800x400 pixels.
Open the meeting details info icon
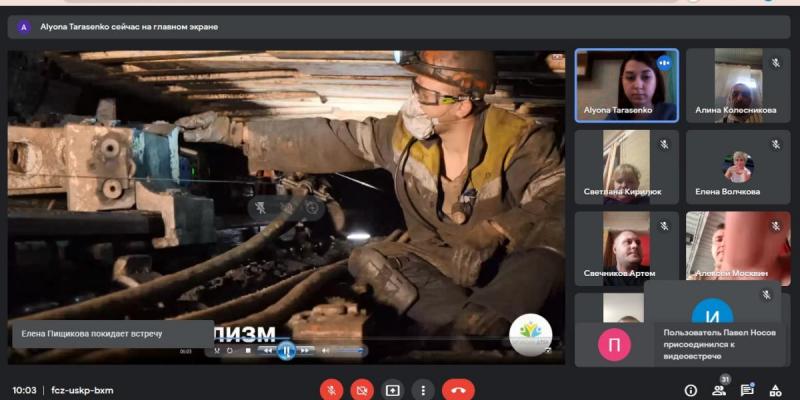tap(690, 390)
